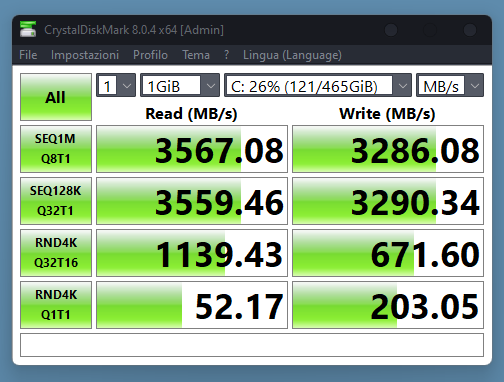Click the Write (MB/s) column header
Screen dimensions: 504x382
[387, 114]
